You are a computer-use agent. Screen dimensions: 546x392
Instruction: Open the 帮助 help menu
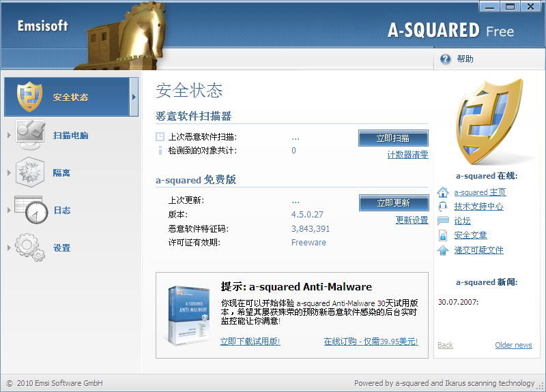pyautogui.click(x=465, y=59)
